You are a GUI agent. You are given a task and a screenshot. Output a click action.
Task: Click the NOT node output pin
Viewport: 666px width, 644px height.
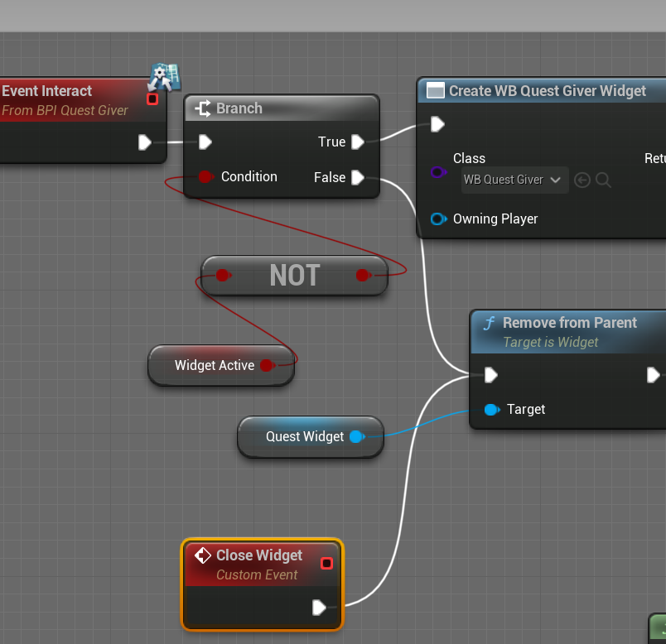364,275
